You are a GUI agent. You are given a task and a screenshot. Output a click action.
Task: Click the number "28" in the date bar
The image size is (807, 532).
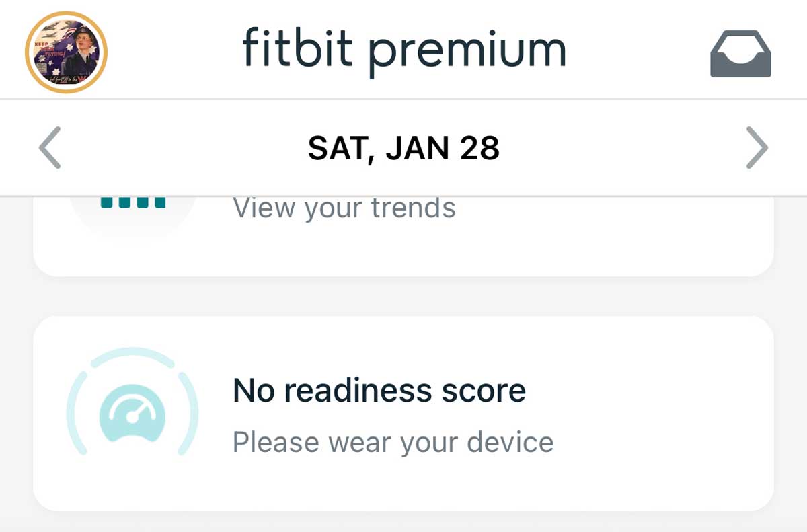point(480,148)
